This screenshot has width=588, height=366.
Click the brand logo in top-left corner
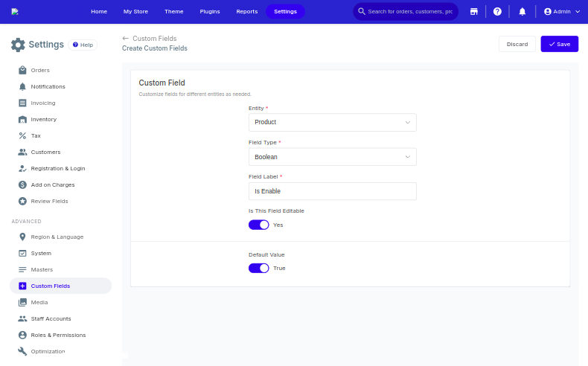pos(15,12)
